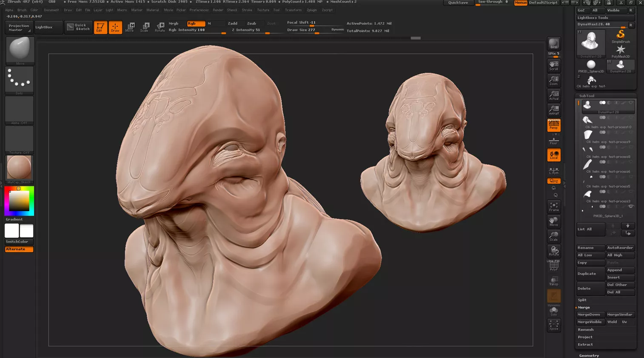Viewport: 644px width, 358px height.
Task: Toggle Perspective view with Persp icon
Action: click(x=553, y=125)
